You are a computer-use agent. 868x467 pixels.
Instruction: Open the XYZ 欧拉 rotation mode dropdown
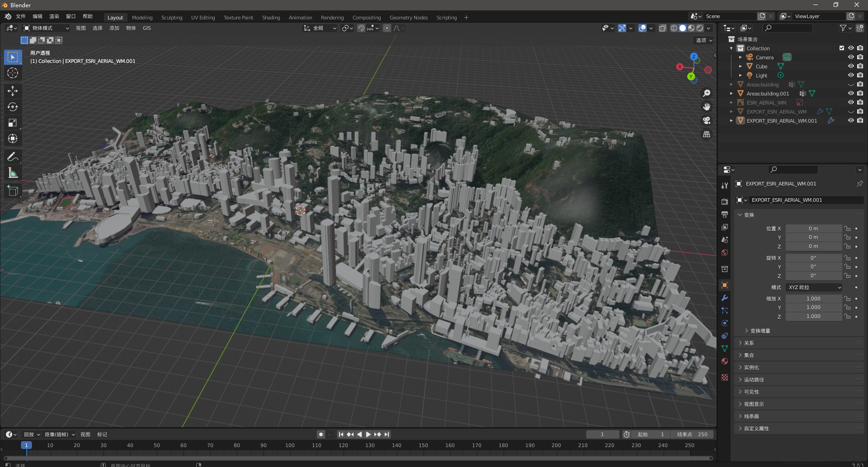814,287
